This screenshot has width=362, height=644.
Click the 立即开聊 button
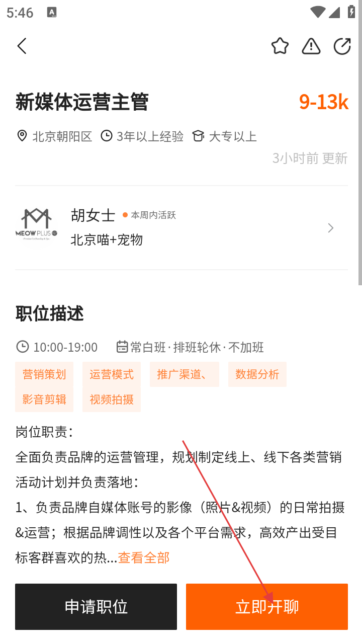tap(267, 607)
